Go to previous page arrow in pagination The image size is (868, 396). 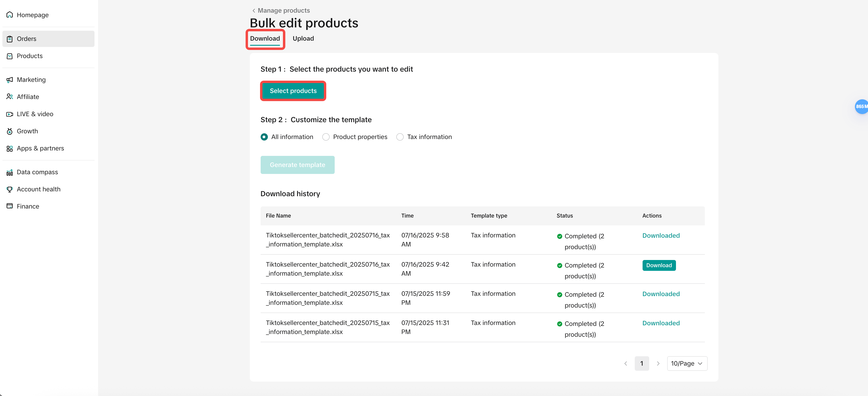(x=625, y=363)
